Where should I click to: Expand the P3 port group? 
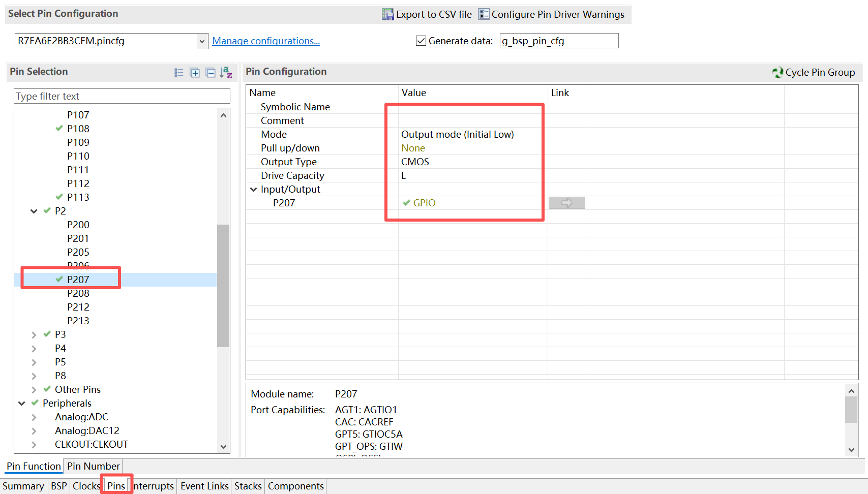coord(34,334)
